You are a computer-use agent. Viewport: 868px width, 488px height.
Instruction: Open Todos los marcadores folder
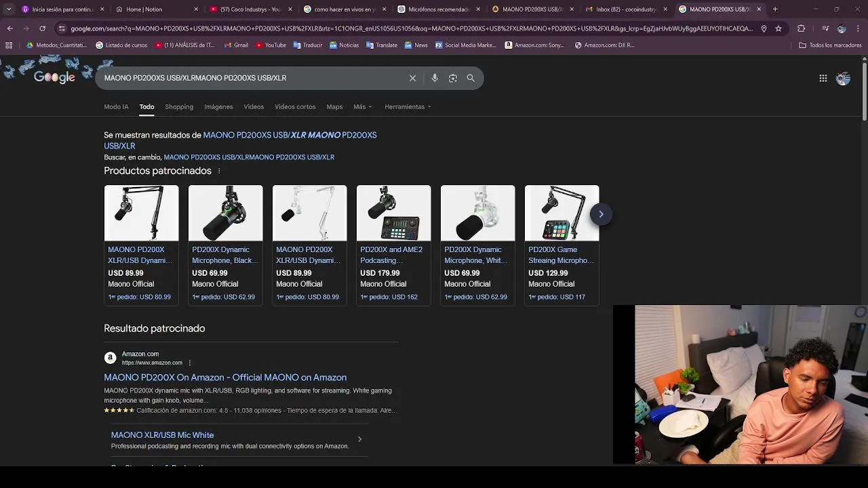pos(830,45)
